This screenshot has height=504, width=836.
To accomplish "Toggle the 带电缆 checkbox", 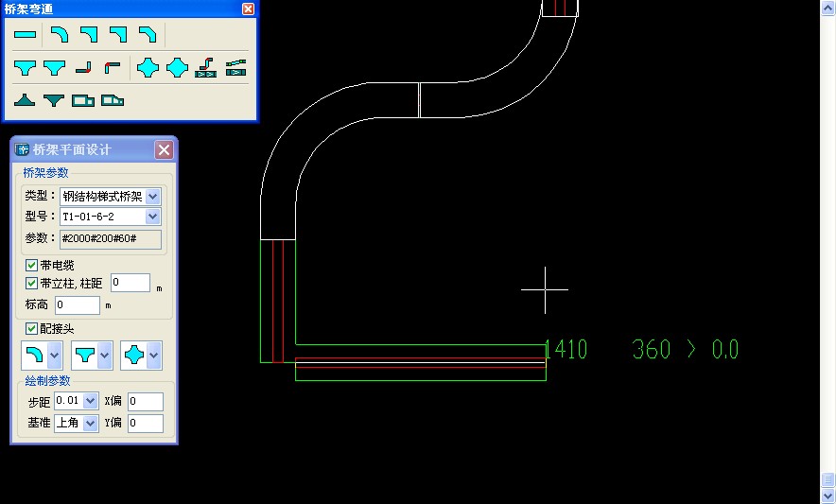I will (x=32, y=265).
